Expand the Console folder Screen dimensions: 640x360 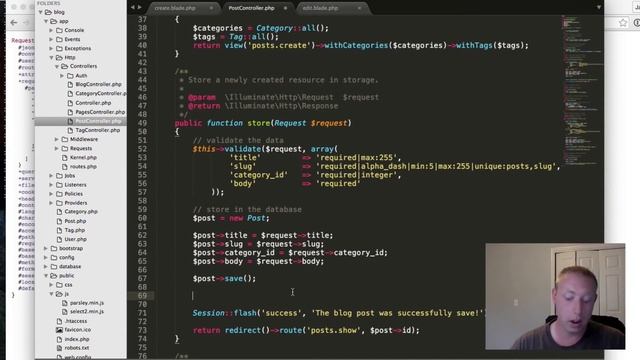point(51,30)
